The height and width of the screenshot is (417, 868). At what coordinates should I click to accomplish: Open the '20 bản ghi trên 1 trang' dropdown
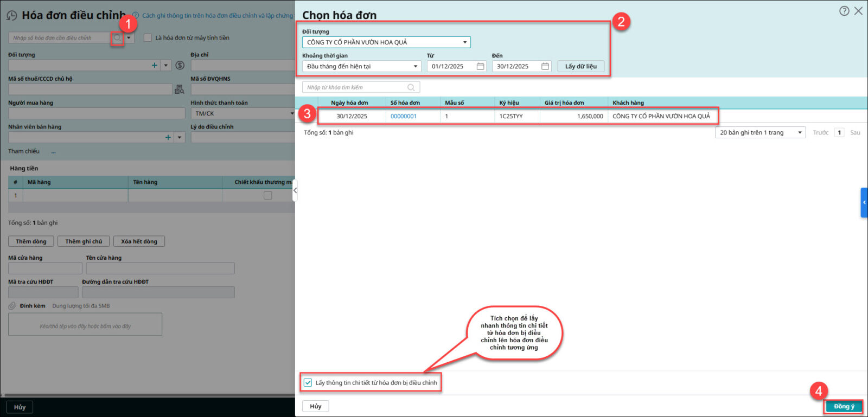799,132
